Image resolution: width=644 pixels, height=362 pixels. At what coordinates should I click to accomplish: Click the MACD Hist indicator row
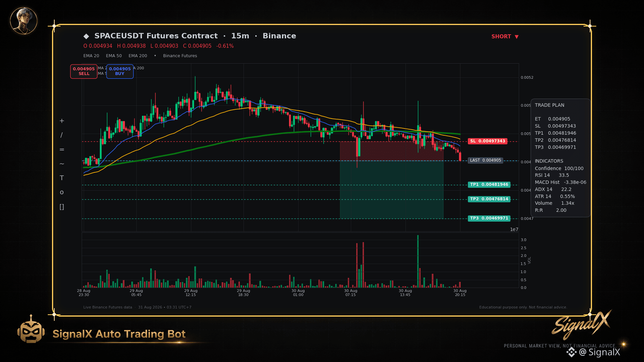560,182
